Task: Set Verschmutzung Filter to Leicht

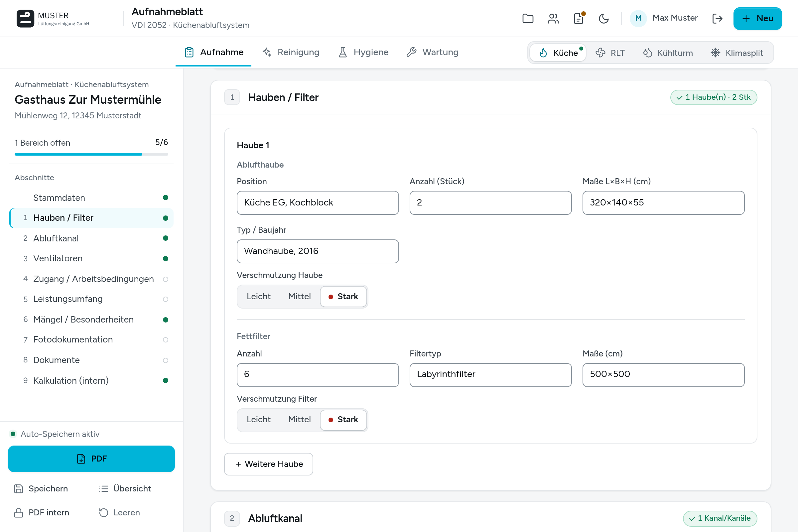Action: pos(259,420)
